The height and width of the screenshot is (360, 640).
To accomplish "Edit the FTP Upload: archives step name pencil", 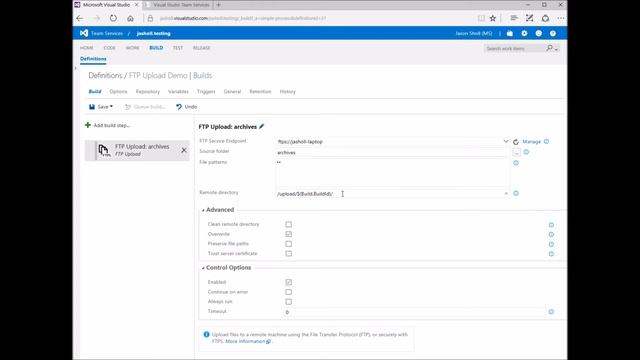I will pos(262,127).
